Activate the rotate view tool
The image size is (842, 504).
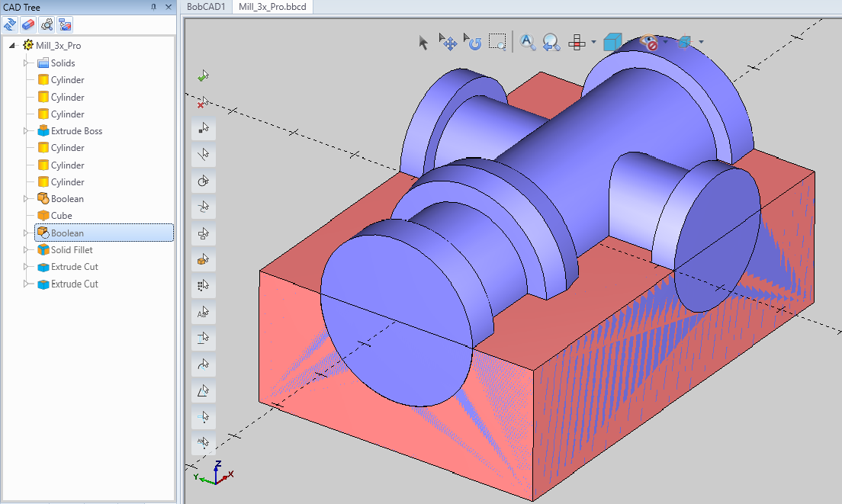[474, 44]
